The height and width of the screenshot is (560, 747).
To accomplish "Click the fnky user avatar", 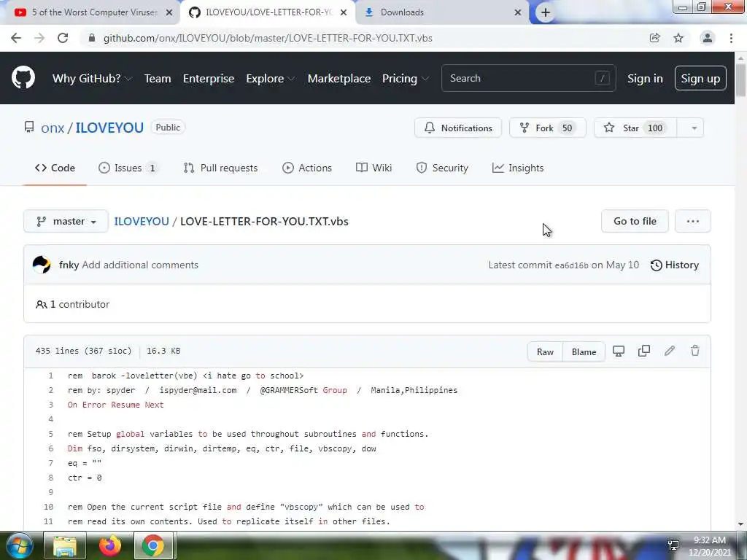I will (x=42, y=265).
